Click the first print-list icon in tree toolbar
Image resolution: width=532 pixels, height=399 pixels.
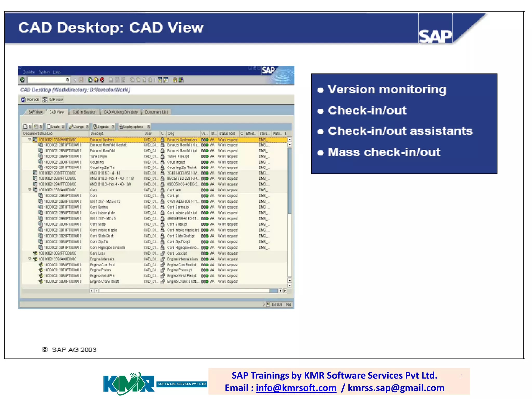click(x=27, y=127)
